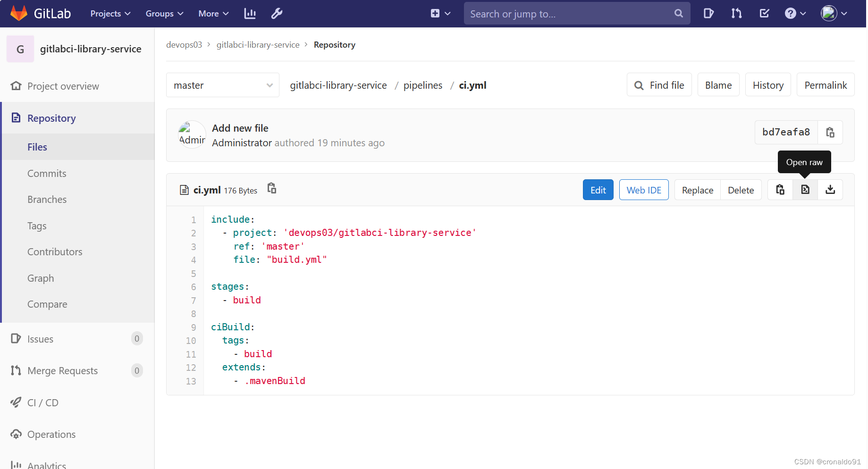The height and width of the screenshot is (469, 868).
Task: Open Graph in sidebar
Action: [77, 278]
